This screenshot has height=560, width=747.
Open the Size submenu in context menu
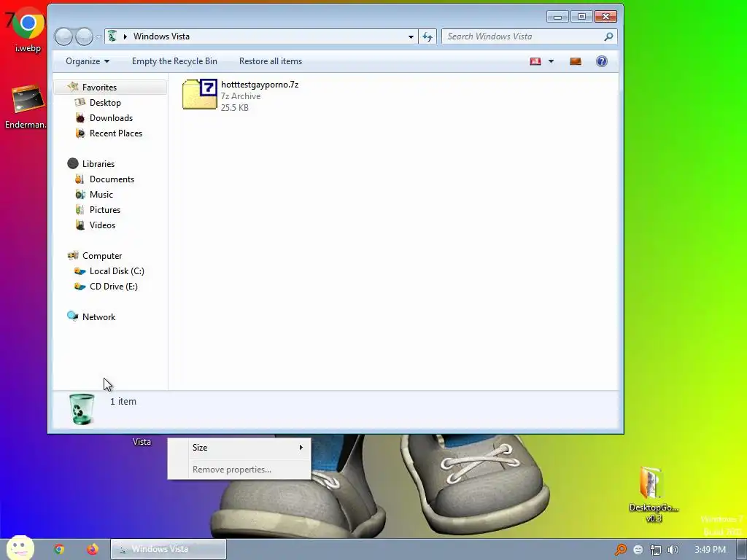239,447
